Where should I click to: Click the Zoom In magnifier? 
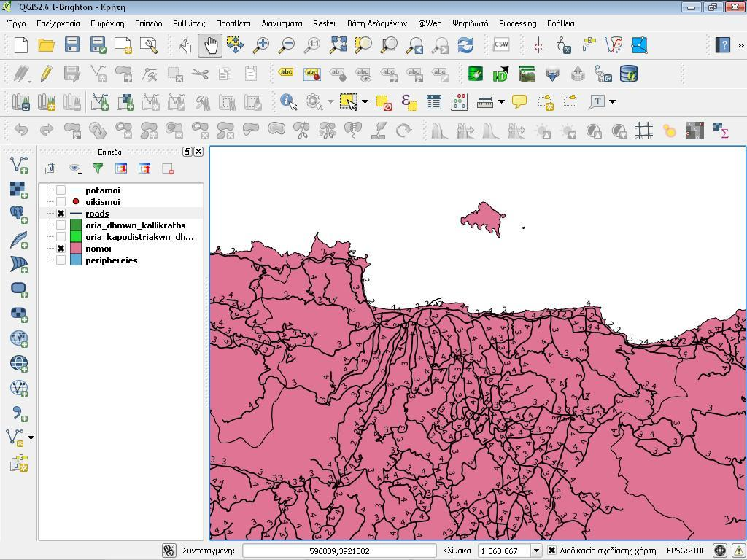point(261,45)
